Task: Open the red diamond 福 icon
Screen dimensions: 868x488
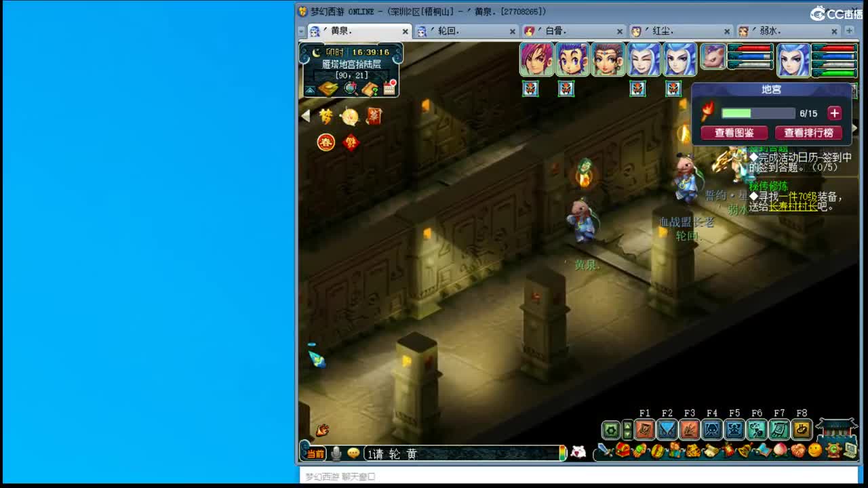Action: click(351, 142)
